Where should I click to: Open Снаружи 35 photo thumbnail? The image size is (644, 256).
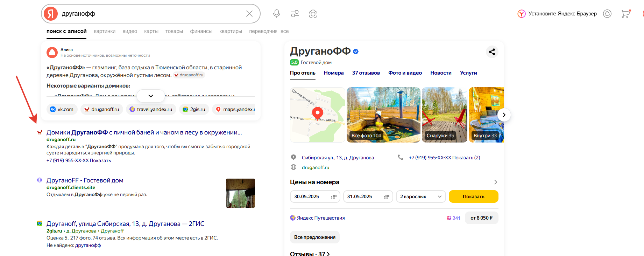(x=445, y=115)
